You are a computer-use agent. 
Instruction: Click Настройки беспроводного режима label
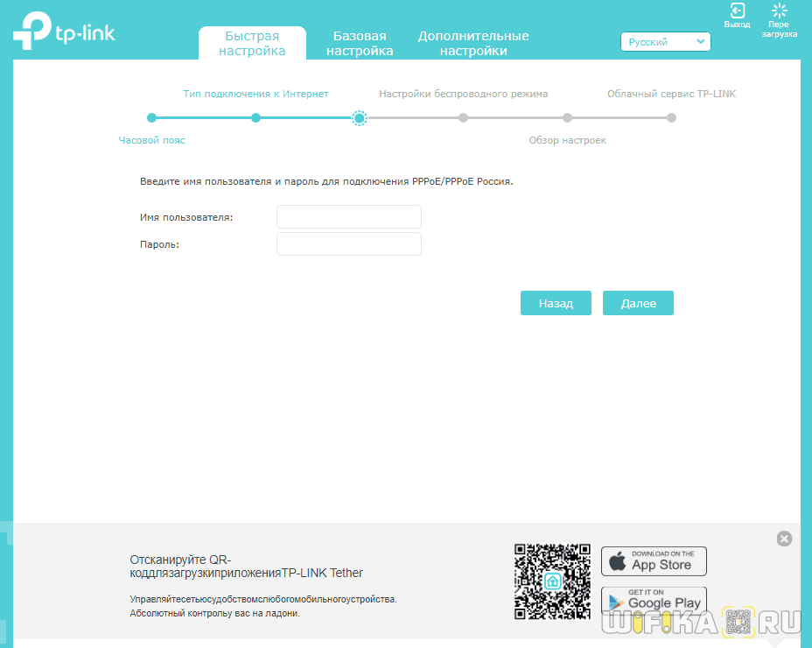tap(464, 94)
